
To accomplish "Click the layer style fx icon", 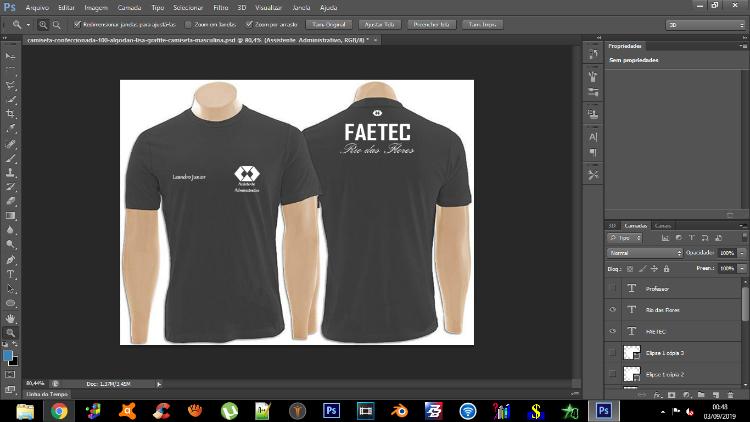I will click(658, 395).
